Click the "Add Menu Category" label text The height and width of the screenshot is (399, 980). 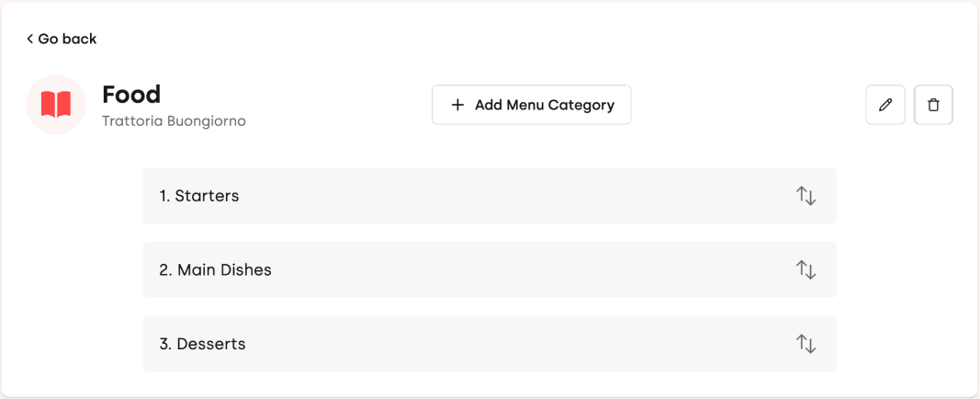coord(544,105)
